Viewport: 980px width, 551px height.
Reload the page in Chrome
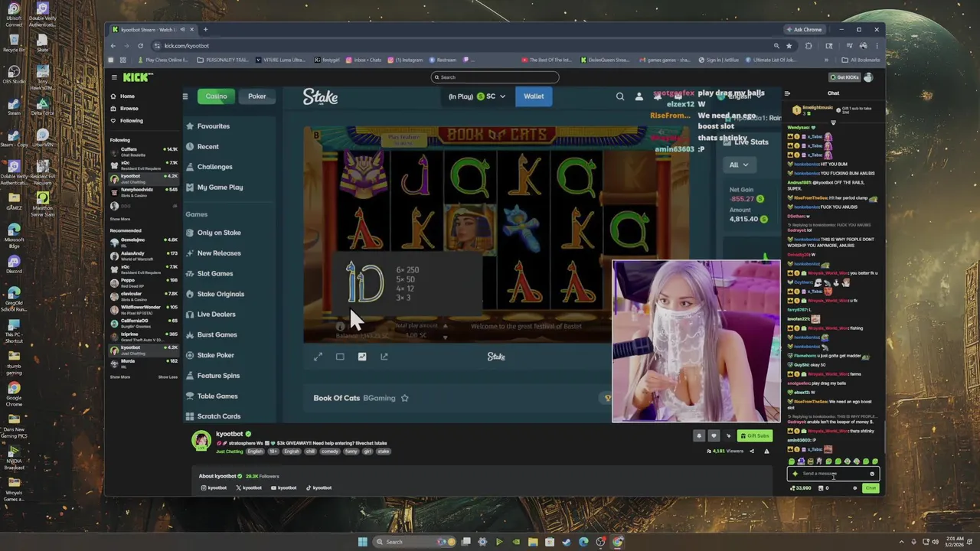click(140, 46)
